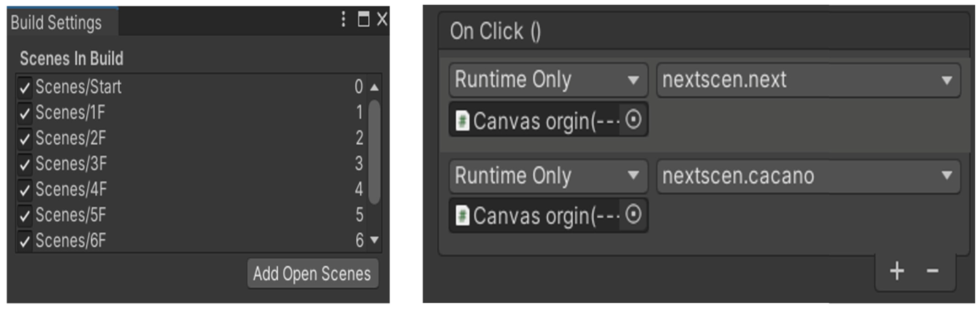Toggle the Scenes/3F build checkbox

pyautogui.click(x=25, y=164)
